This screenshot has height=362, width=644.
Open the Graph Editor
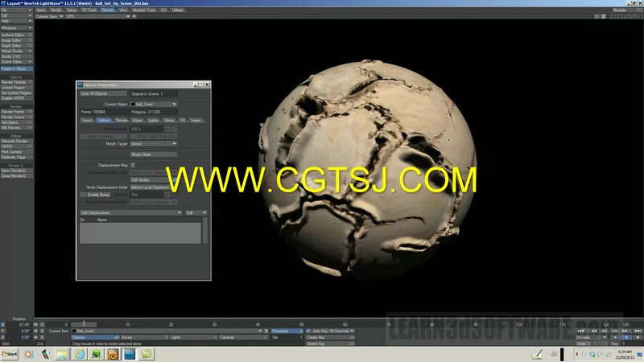click(x=16, y=46)
